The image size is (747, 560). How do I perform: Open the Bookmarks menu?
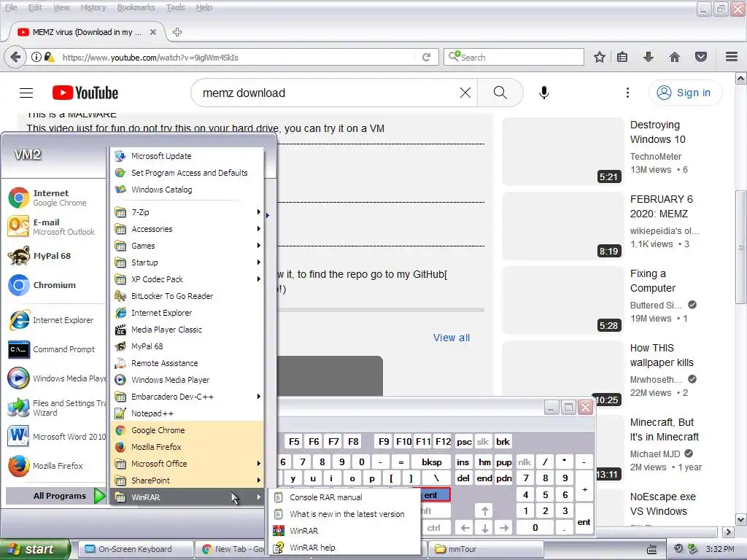pyautogui.click(x=136, y=7)
